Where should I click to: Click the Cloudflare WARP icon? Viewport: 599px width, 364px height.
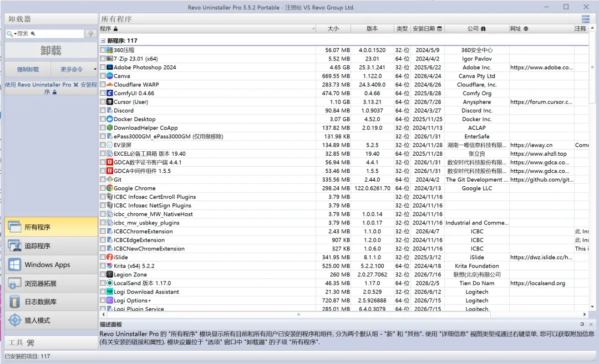[110, 84]
